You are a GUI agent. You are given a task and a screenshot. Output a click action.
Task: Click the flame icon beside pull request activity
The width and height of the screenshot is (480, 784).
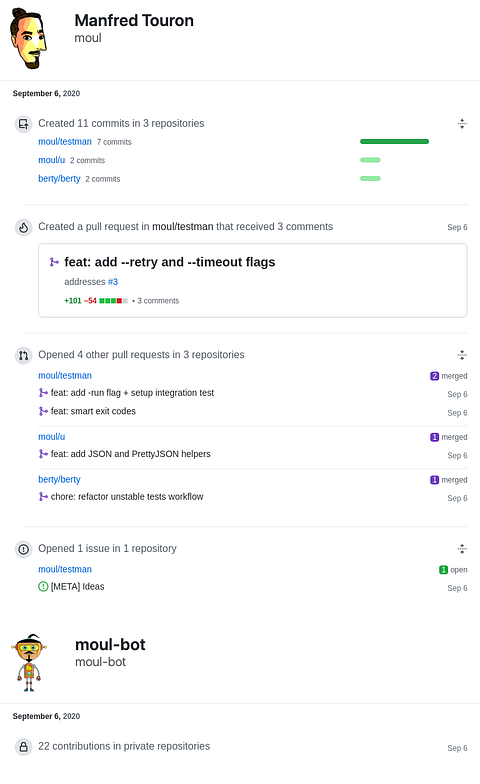(24, 228)
